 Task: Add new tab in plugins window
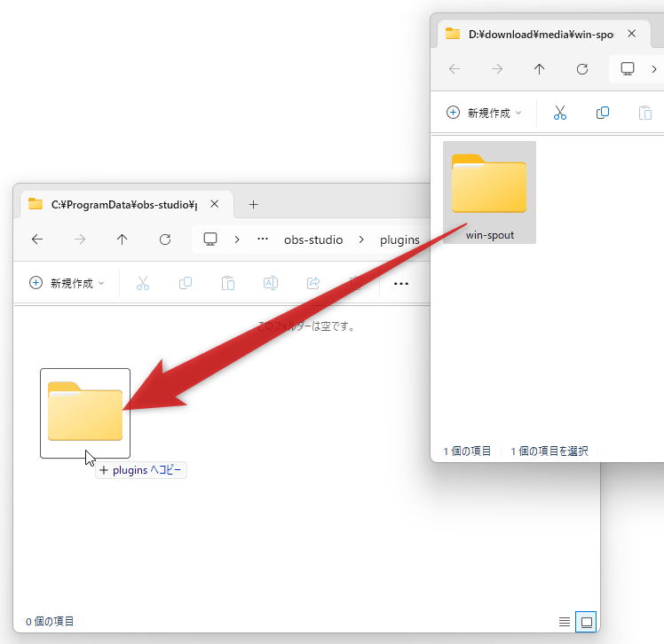click(253, 204)
